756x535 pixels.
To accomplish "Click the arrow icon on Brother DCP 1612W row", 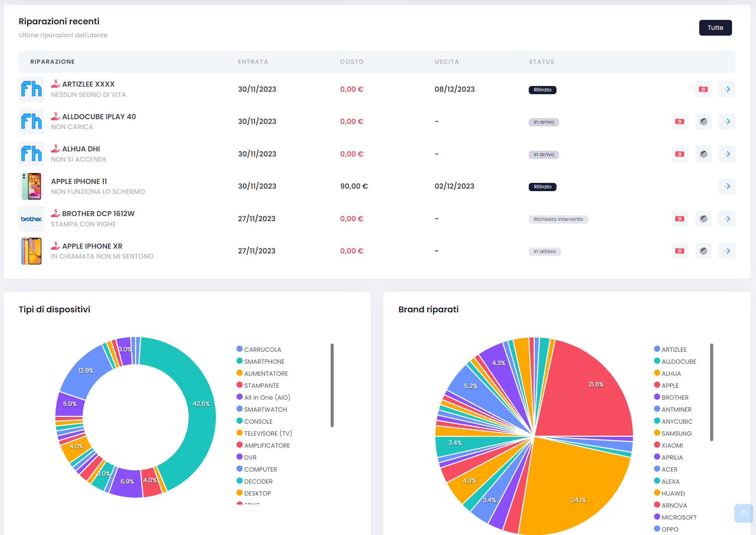I will 727,219.
